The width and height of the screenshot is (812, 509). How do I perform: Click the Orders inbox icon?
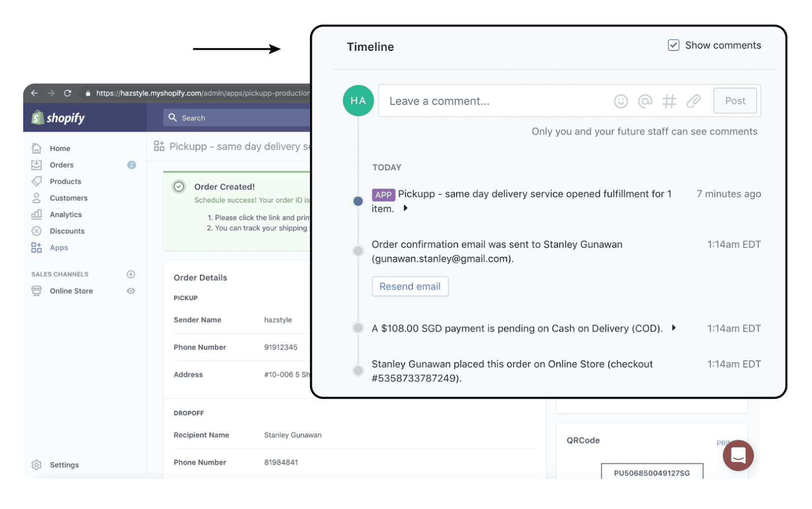click(x=37, y=165)
